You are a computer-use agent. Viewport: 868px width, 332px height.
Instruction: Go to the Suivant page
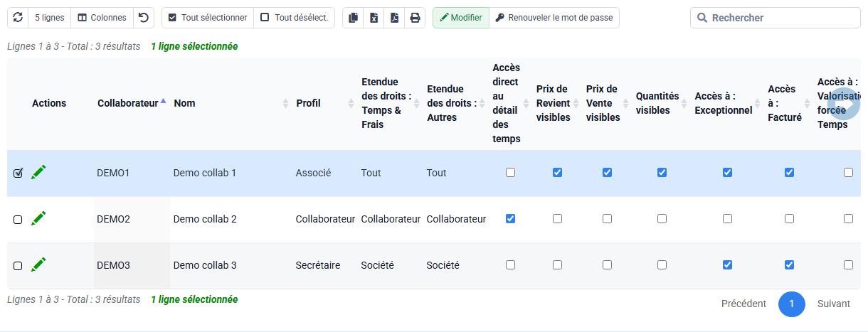pyautogui.click(x=834, y=304)
